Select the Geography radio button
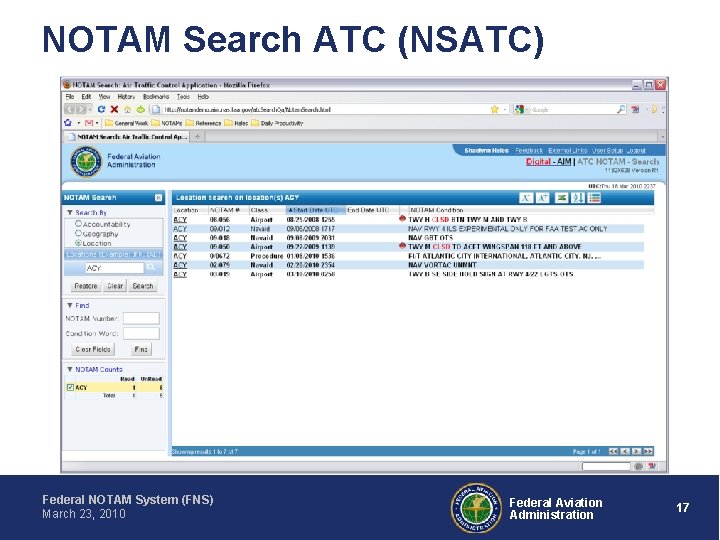Viewport: 720px width, 540px height. (x=78, y=233)
